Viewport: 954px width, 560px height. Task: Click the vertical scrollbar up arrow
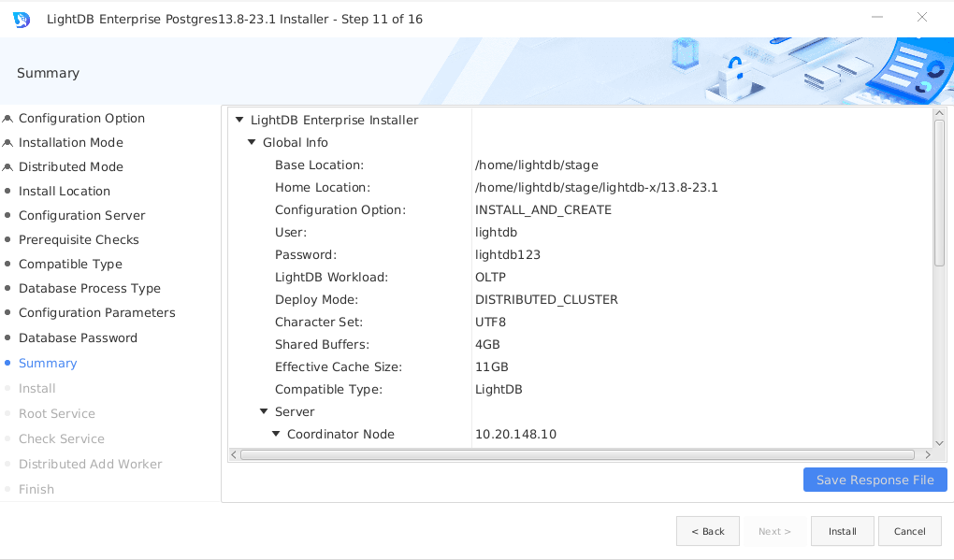[939, 113]
